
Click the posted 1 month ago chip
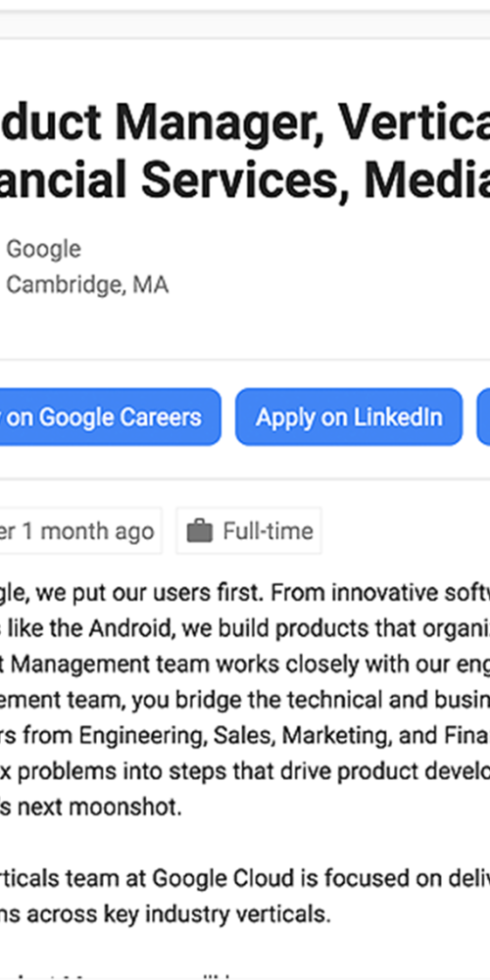80,530
